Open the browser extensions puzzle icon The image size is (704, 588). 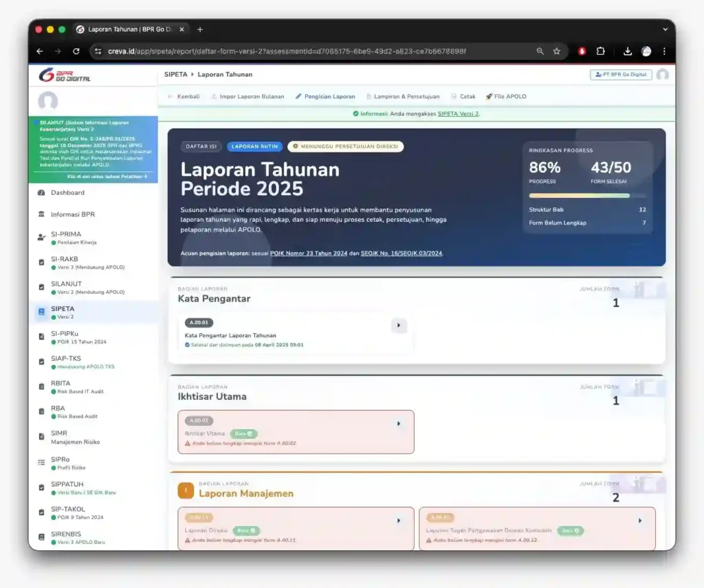click(601, 52)
